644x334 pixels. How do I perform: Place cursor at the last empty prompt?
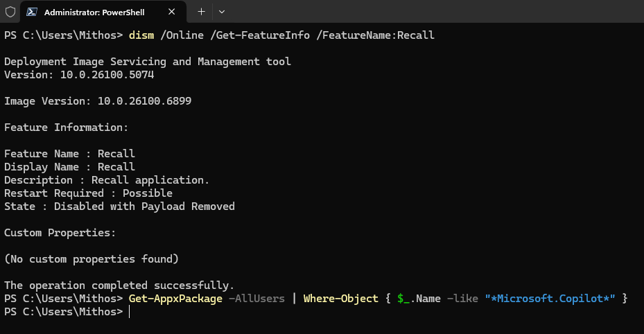pyautogui.click(x=130, y=312)
